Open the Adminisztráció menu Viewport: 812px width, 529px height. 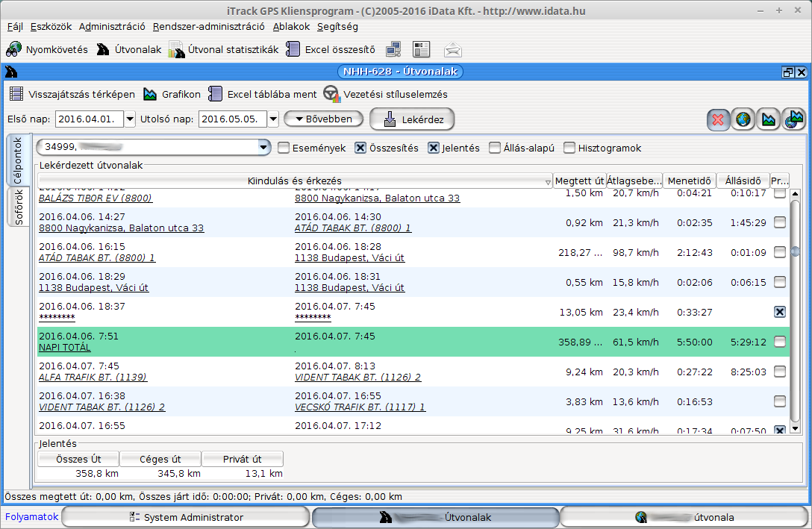(112, 26)
